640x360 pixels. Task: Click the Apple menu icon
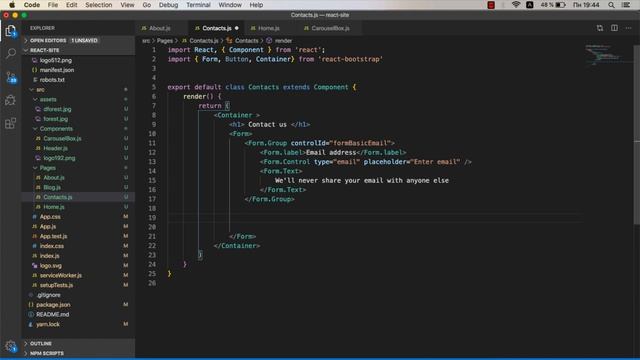click(12, 5)
